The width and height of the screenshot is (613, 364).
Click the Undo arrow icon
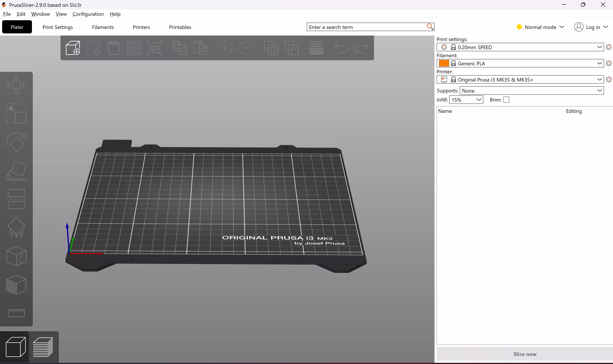341,48
